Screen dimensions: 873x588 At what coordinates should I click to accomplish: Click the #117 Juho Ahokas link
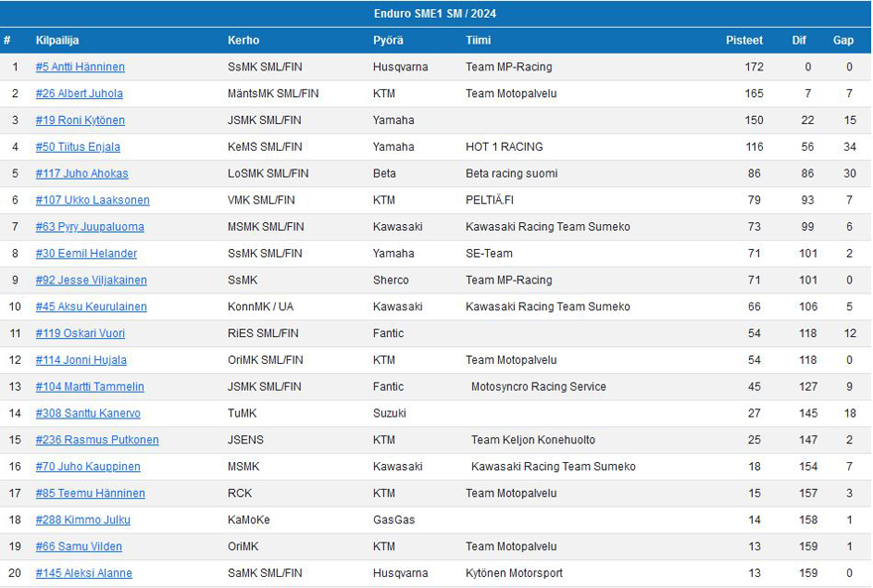(81, 174)
